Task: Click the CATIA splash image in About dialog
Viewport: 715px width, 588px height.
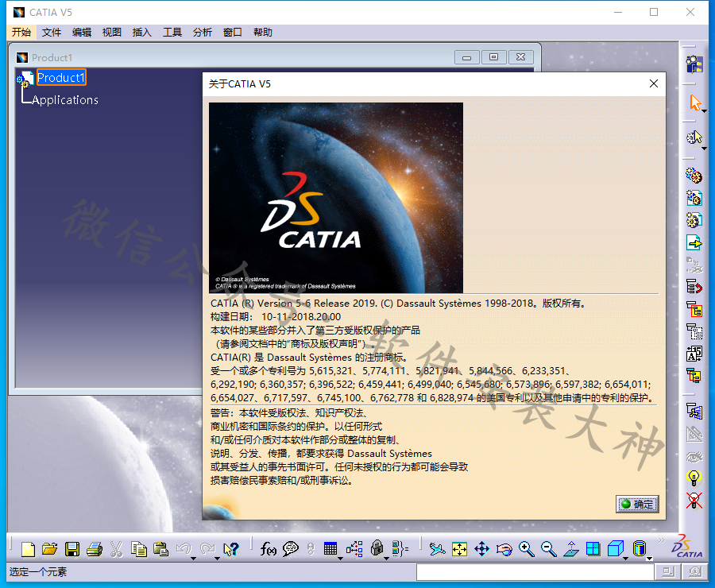Action: tap(336, 198)
